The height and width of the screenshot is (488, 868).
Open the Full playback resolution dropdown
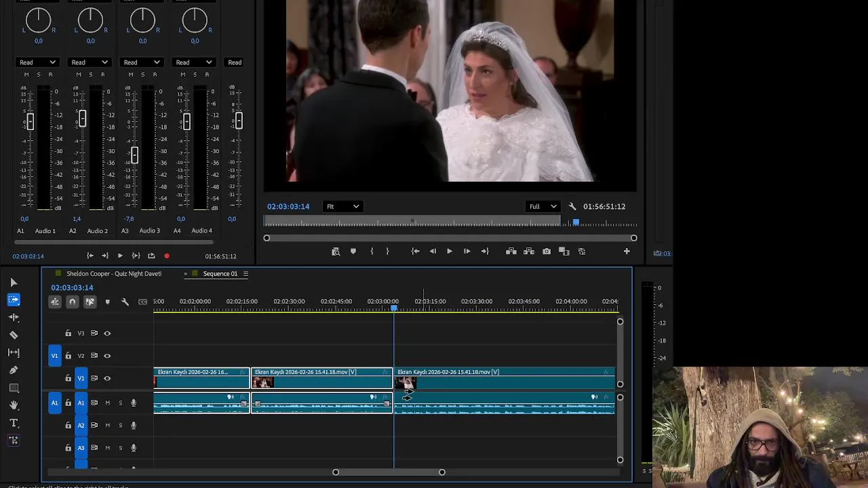(x=542, y=207)
